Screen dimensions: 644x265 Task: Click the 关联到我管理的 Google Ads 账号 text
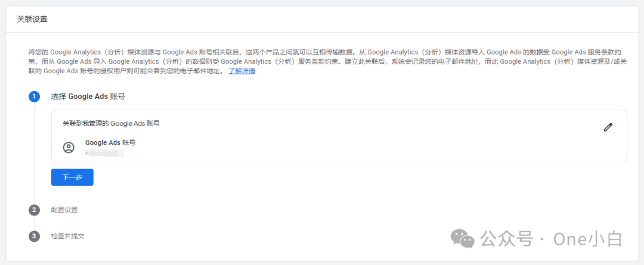111,123
